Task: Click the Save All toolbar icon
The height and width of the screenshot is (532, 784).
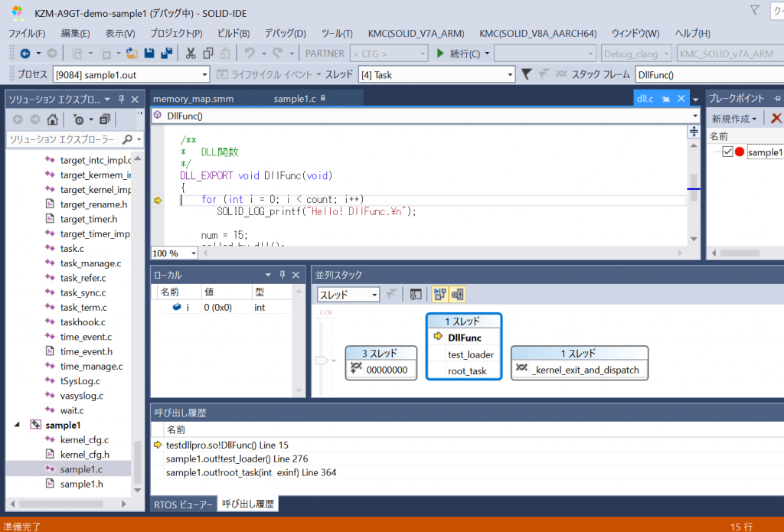Action: click(x=165, y=53)
